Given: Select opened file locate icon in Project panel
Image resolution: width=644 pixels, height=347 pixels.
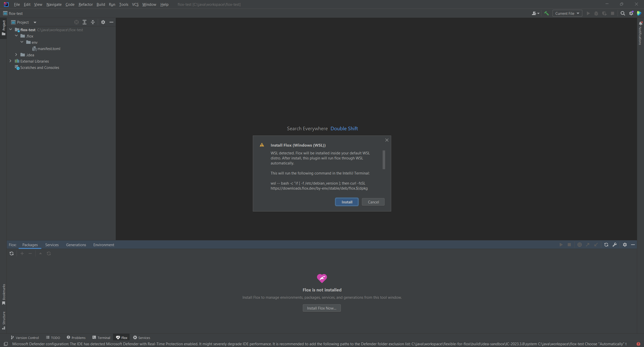Looking at the screenshot, I should pyautogui.click(x=76, y=22).
